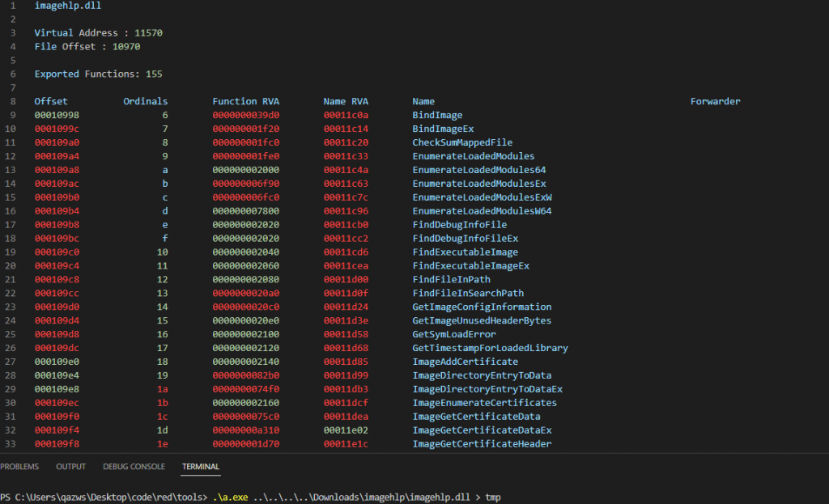Click the ImageAddCertificate entry
This screenshot has width=829, height=504.
466,362
